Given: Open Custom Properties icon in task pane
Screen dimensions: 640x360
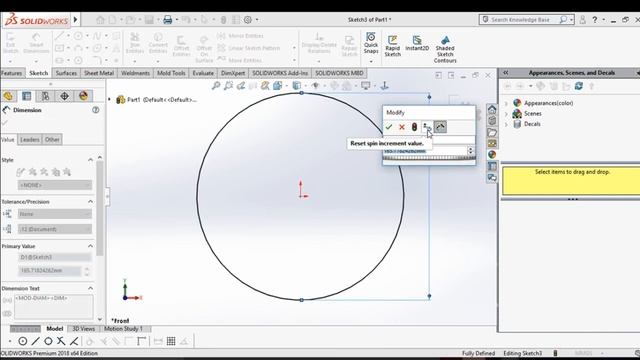Looking at the screenshot, I should [x=492, y=166].
